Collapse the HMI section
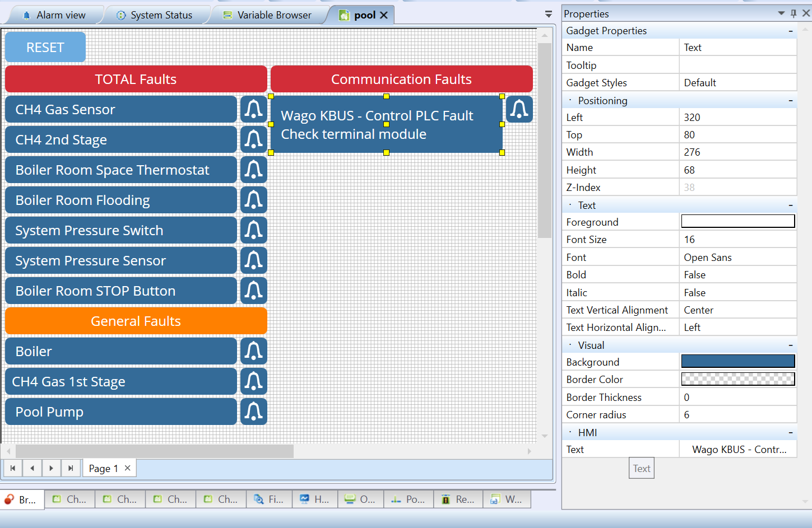Image resolution: width=812 pixels, height=528 pixels. tap(791, 433)
